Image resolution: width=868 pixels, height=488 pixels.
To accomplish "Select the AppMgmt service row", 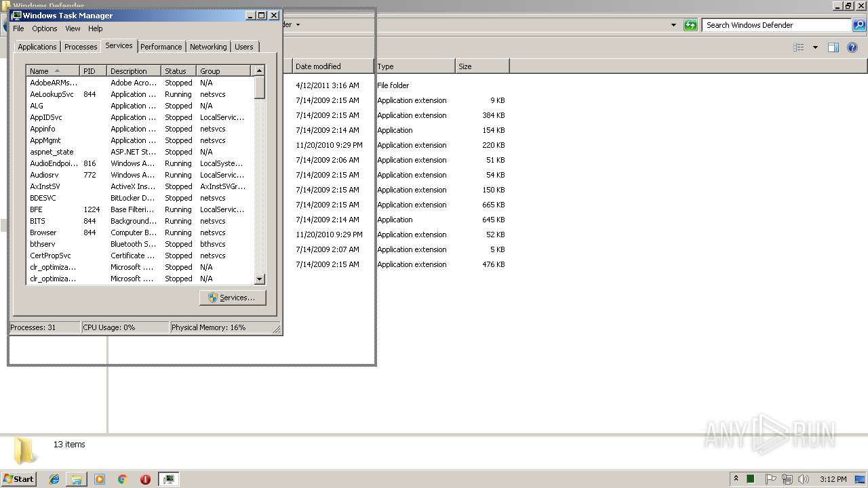I will pyautogui.click(x=140, y=140).
